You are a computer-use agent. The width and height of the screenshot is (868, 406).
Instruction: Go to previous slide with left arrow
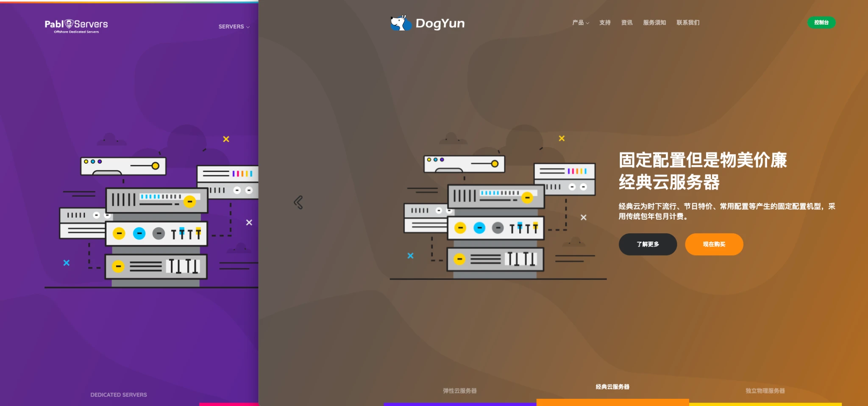coord(298,202)
